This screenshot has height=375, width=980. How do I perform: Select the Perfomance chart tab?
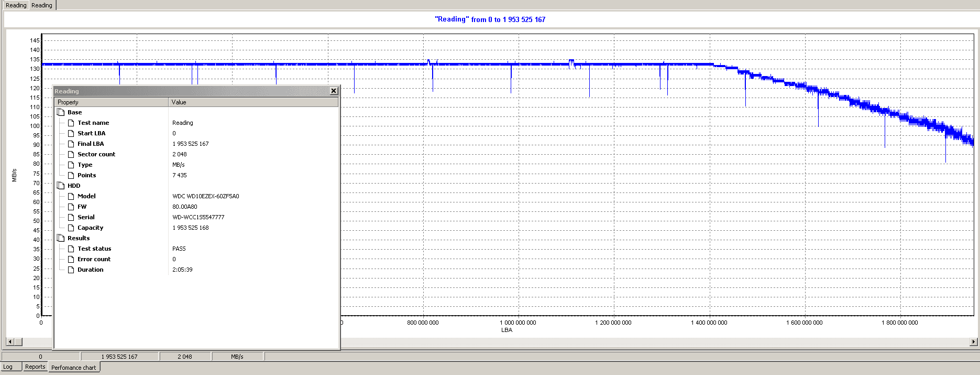74,367
